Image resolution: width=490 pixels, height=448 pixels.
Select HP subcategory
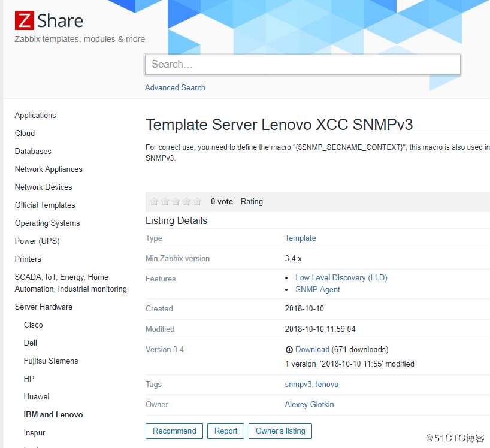click(x=29, y=379)
